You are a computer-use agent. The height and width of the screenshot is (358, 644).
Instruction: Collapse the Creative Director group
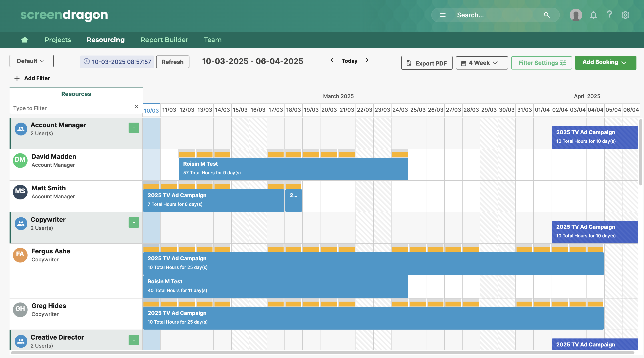point(134,340)
